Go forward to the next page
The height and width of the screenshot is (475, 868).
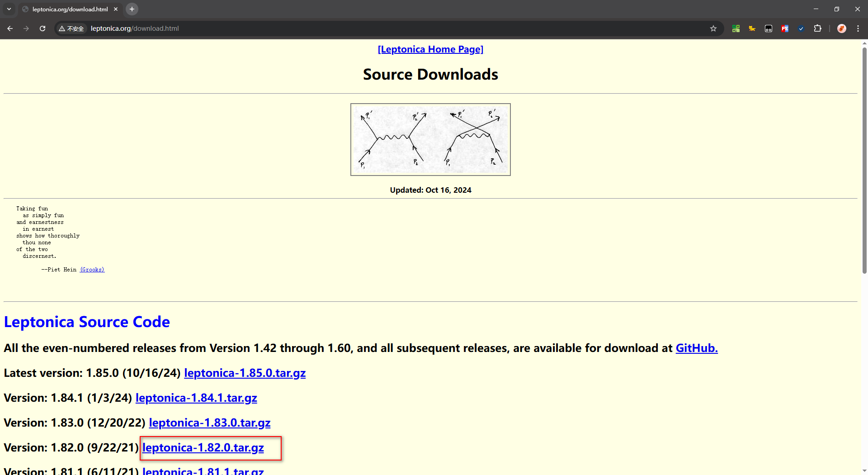[x=26, y=28]
